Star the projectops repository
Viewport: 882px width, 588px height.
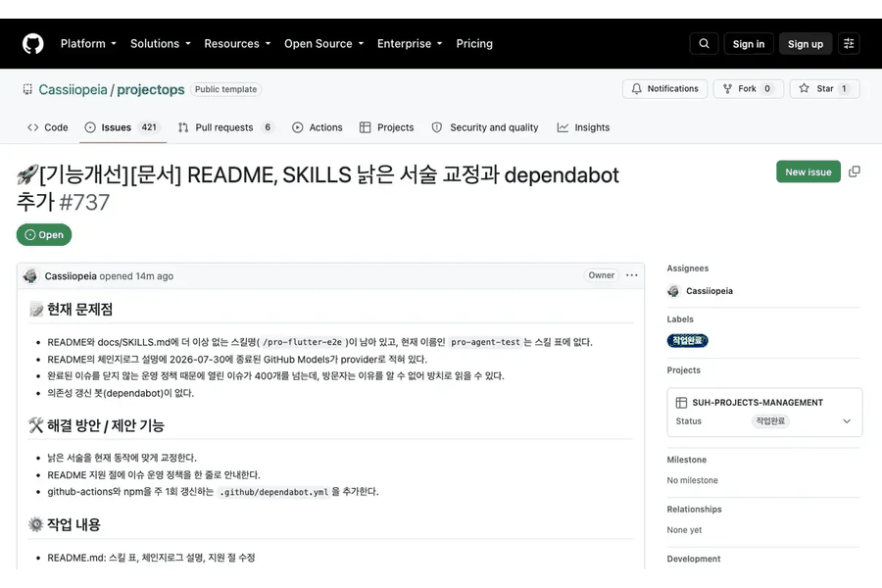point(824,89)
